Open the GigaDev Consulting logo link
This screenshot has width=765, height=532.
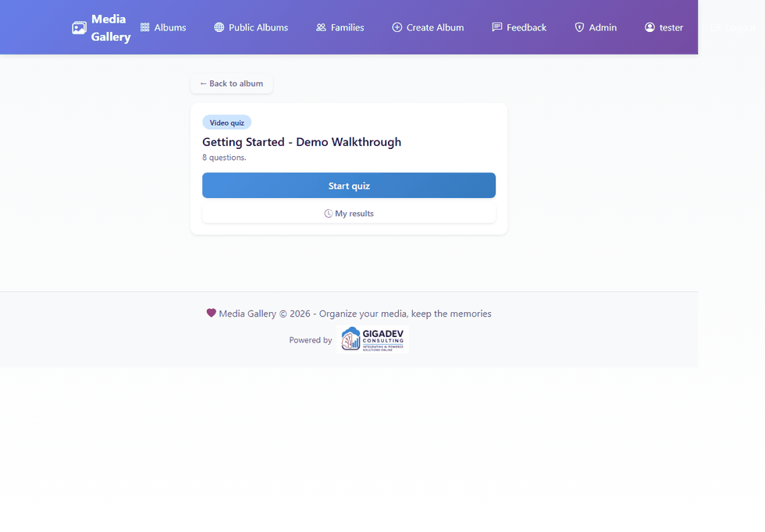tap(373, 339)
